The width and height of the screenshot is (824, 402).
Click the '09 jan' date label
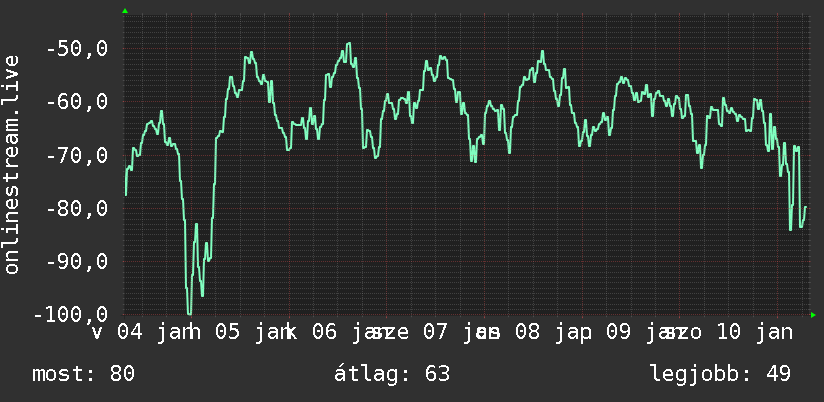(x=645, y=333)
